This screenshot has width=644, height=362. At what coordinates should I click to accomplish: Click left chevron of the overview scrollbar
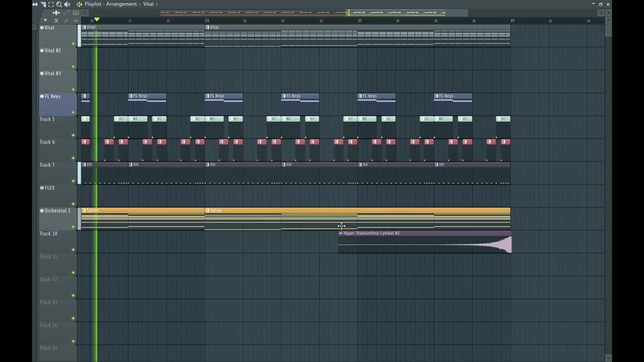[85, 13]
